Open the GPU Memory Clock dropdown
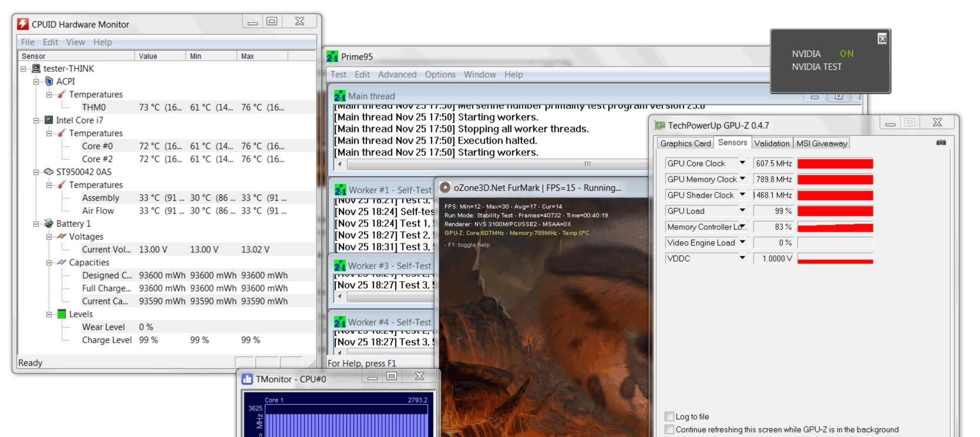Screen dimensions: 980x437 click(x=742, y=179)
